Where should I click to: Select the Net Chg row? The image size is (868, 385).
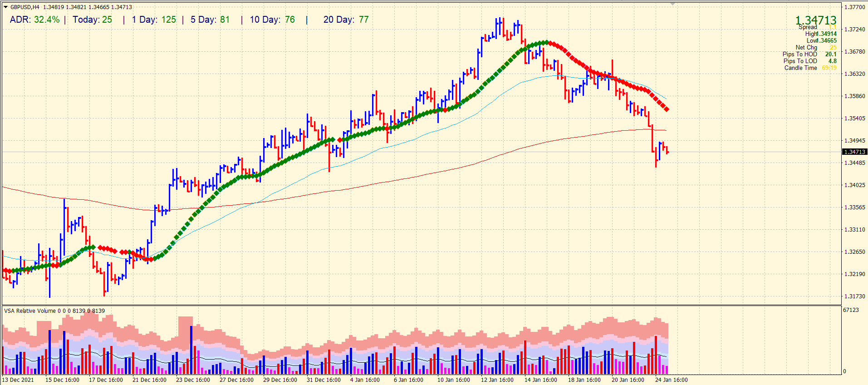(816, 47)
